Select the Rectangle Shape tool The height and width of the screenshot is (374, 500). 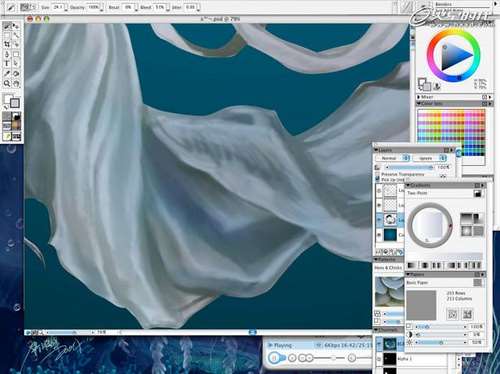coord(16,54)
